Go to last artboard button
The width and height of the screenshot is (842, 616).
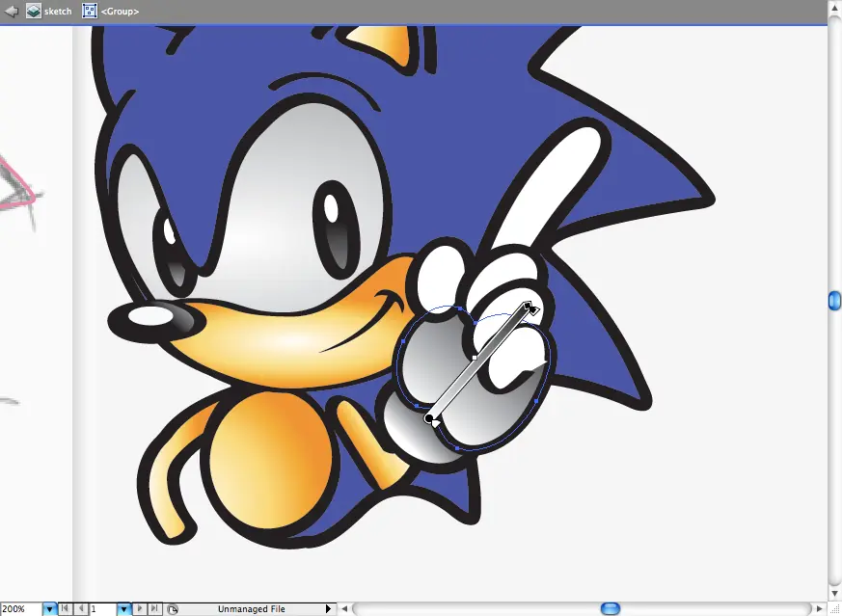tap(154, 608)
